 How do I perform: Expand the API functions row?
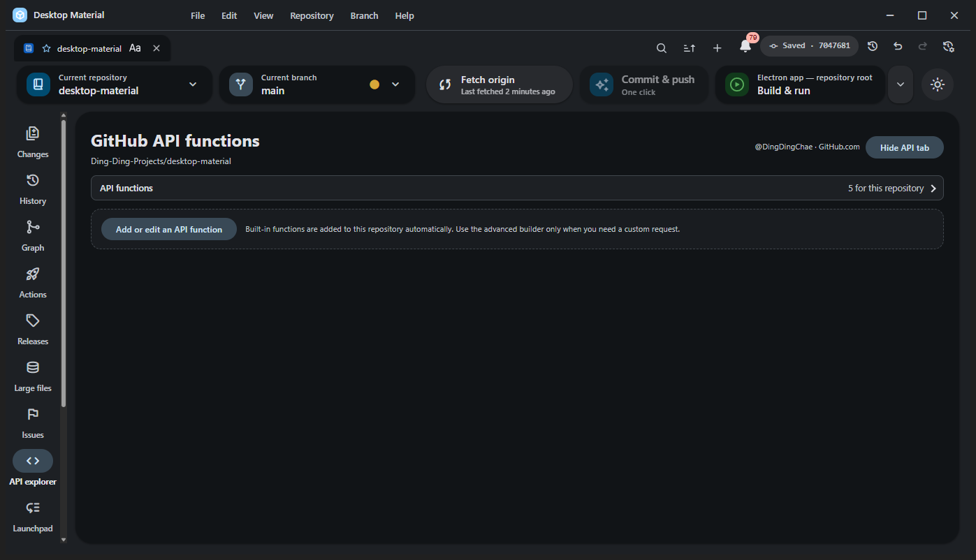(517, 188)
